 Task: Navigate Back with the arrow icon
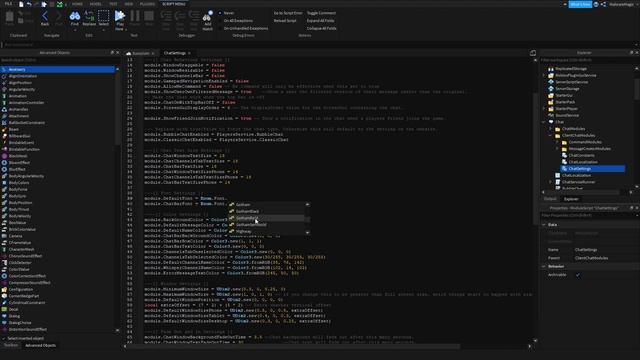(45, 16)
